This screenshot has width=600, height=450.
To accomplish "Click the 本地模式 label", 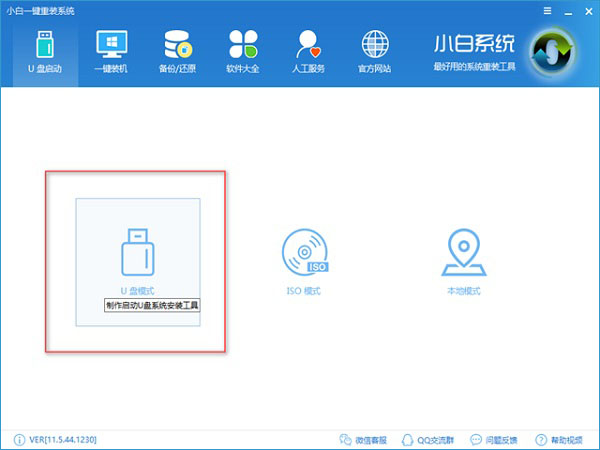I will tap(464, 291).
